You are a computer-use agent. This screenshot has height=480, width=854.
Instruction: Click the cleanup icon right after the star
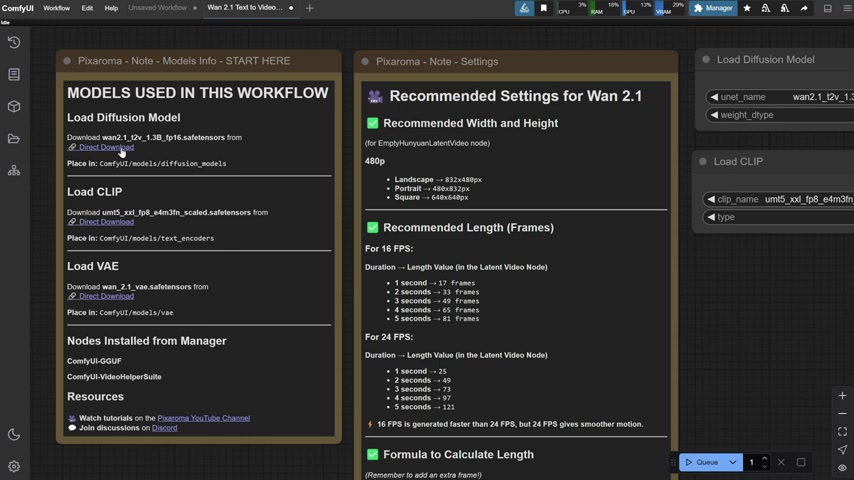(x=766, y=8)
